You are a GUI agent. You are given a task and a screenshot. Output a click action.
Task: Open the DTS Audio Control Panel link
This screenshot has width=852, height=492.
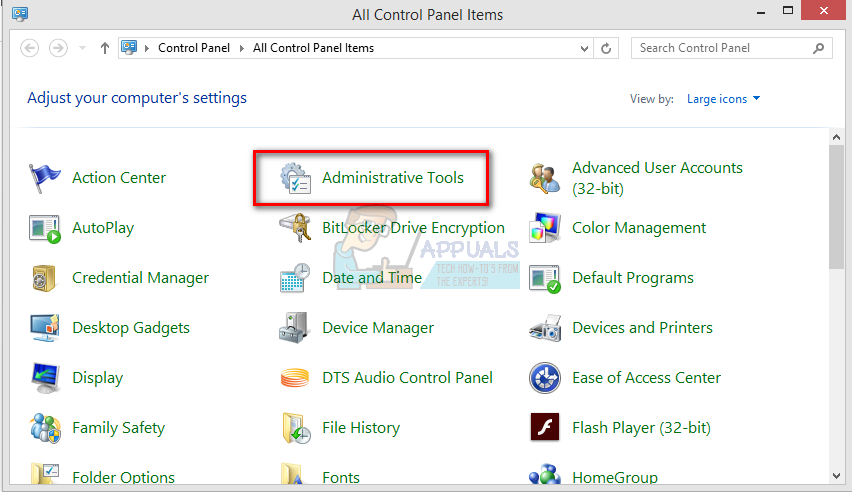pyautogui.click(x=408, y=378)
